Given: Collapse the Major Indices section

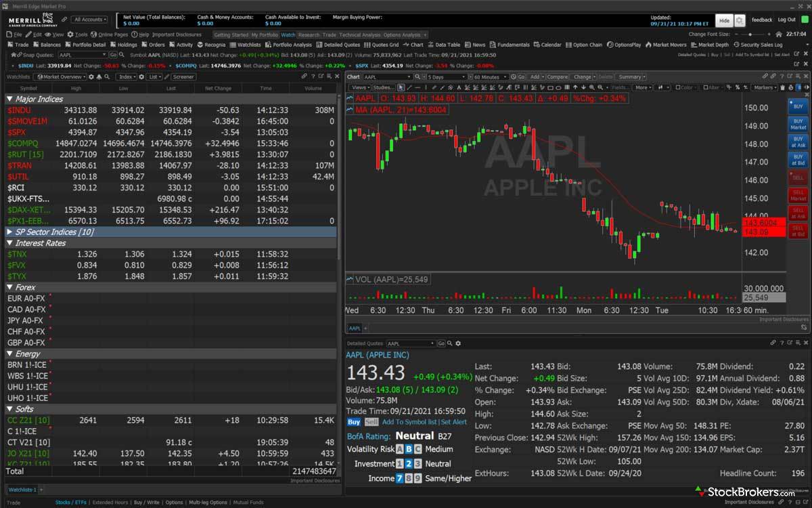Looking at the screenshot, I should click(x=8, y=100).
